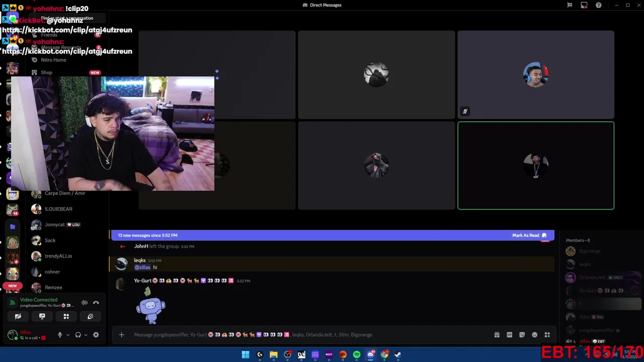
Task: Open Video Connected call info
Action: 39,300
